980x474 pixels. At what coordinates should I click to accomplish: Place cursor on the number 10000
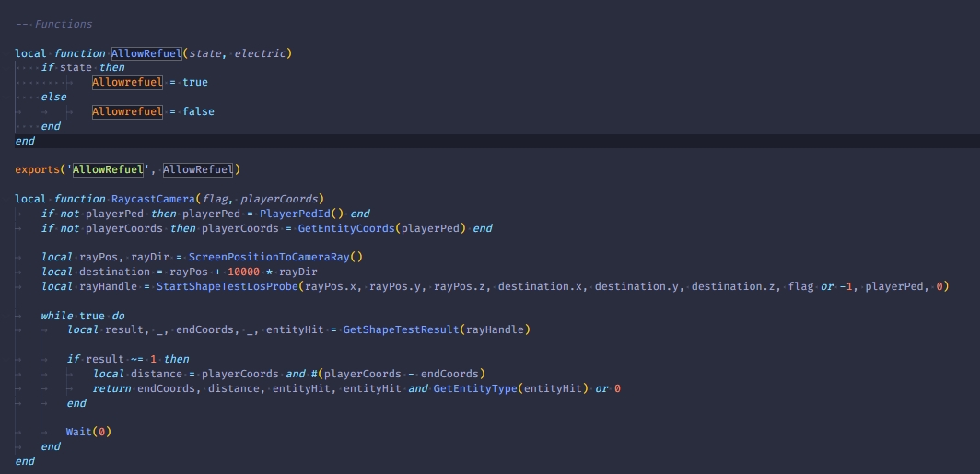pos(244,272)
